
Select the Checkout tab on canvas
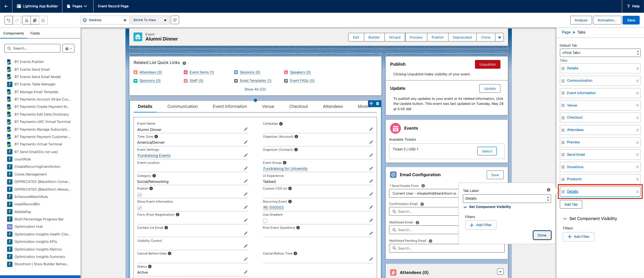pos(299,107)
